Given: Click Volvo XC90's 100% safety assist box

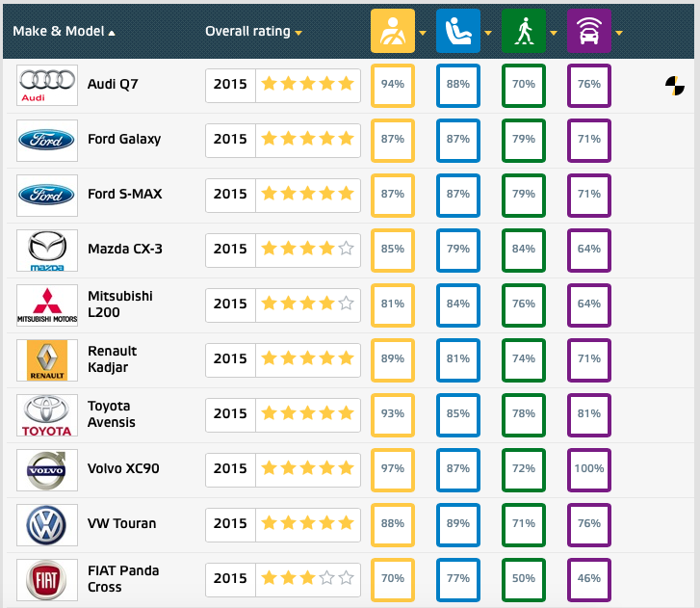Looking at the screenshot, I should 589,470.
